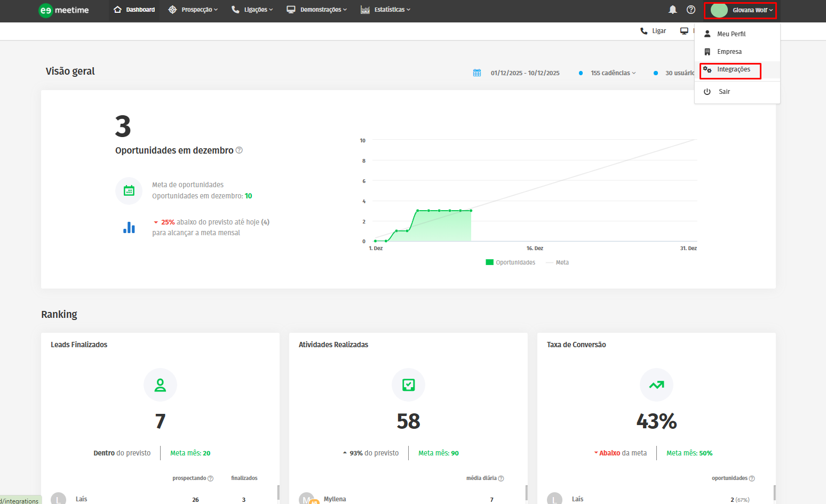Click help icon beside prospectando column

[x=211, y=478]
